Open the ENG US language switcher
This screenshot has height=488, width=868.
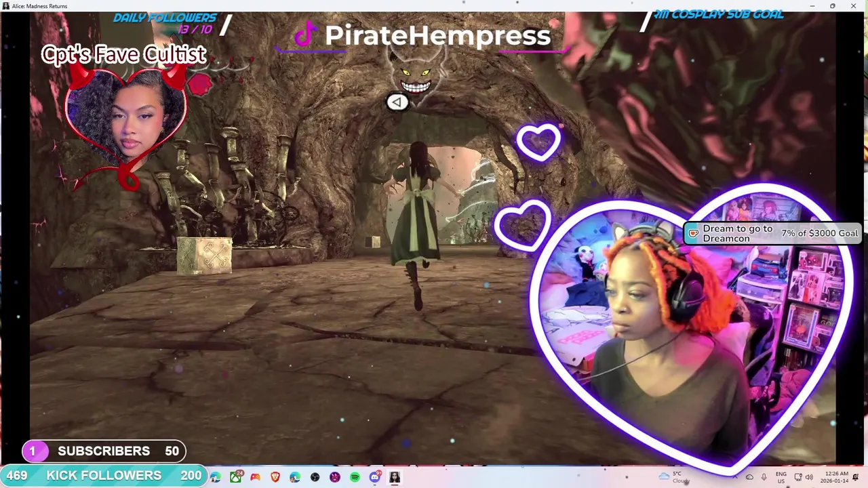coord(781,477)
